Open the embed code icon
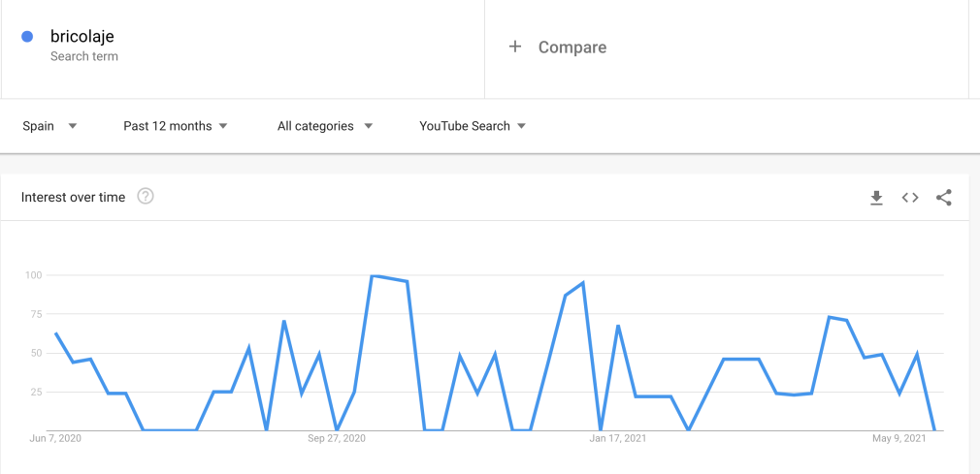 (910, 198)
